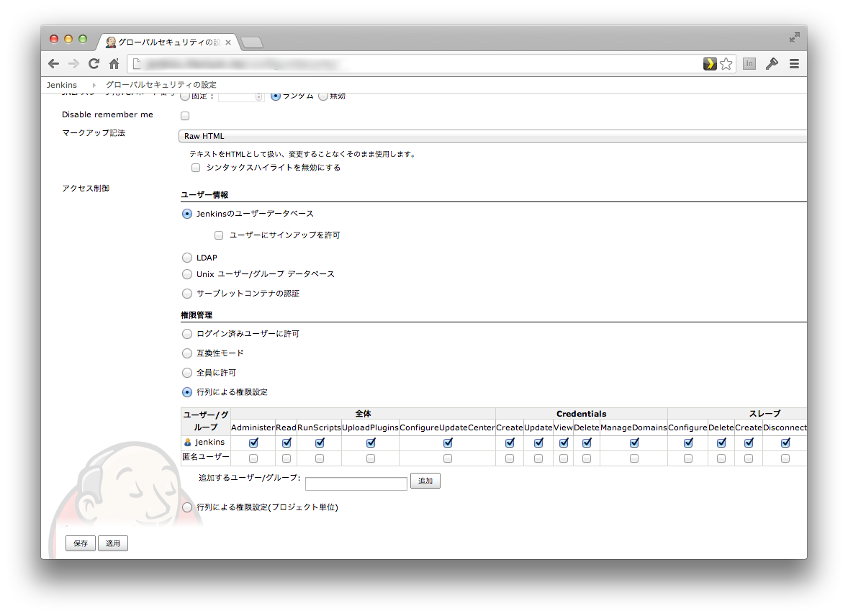
Task: Uncheck Administer for the jenkins user
Action: (x=253, y=443)
